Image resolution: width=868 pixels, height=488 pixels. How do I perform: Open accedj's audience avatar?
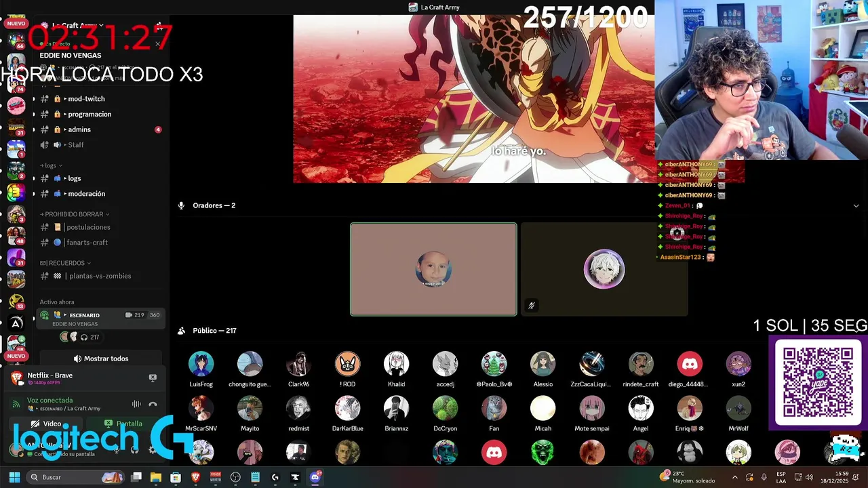click(445, 364)
